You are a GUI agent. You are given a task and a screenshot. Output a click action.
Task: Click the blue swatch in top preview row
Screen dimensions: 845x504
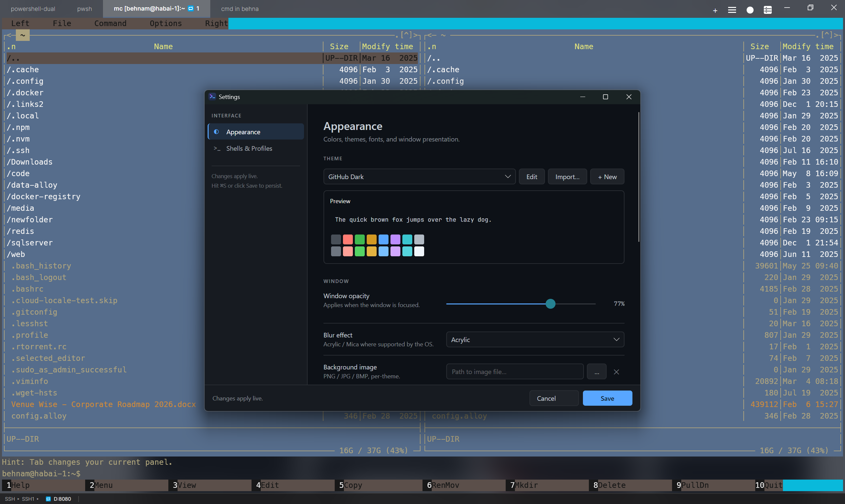pos(383,239)
